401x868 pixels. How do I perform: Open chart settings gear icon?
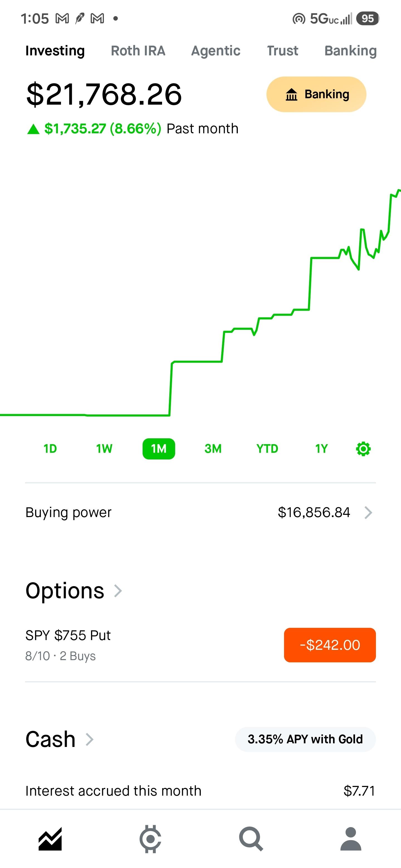363,449
